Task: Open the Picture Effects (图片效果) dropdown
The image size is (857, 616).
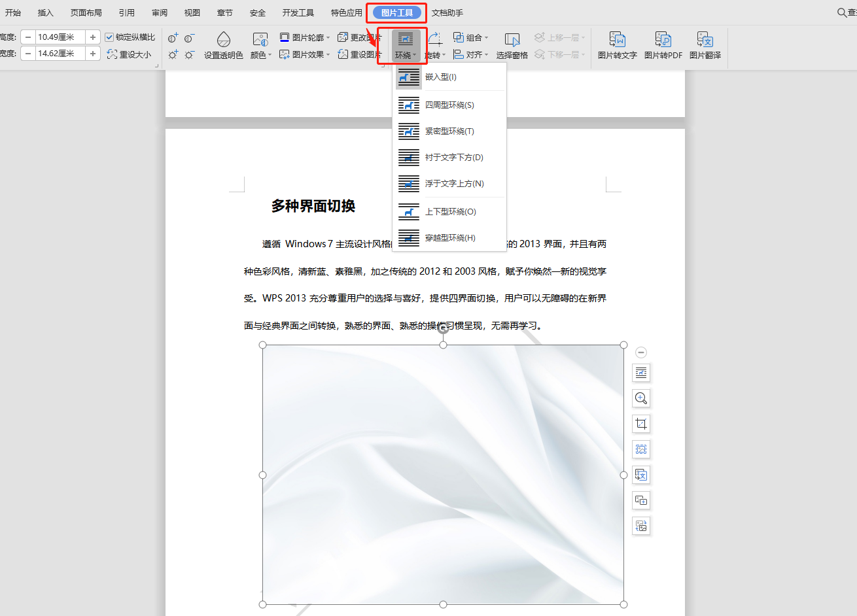Action: pyautogui.click(x=305, y=54)
